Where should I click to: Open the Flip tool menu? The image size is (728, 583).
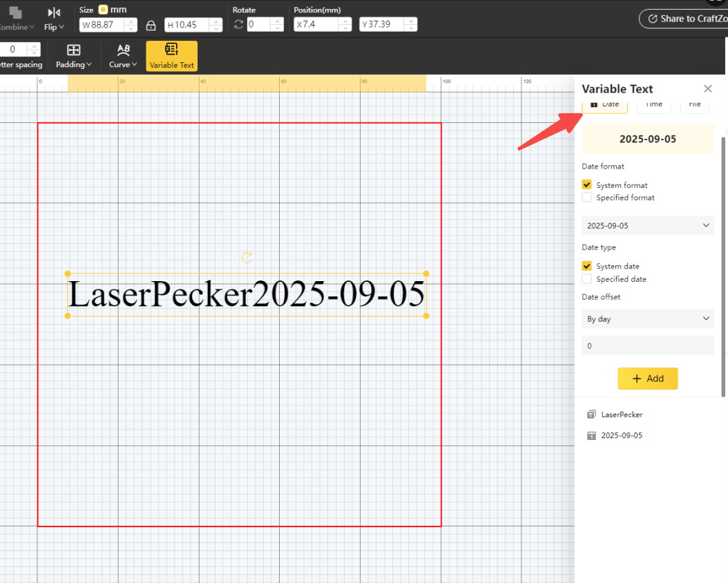(54, 19)
